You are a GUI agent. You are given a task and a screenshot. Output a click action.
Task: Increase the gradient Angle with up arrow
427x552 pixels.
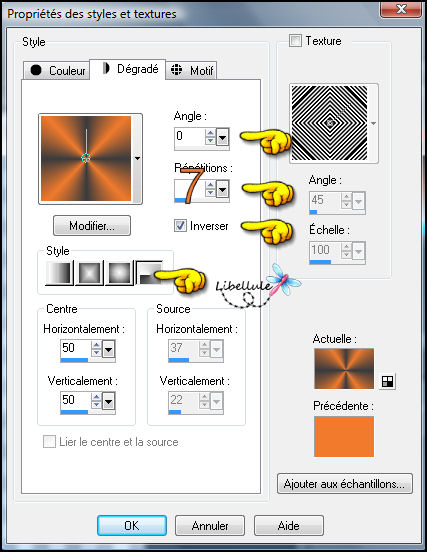tap(210, 133)
